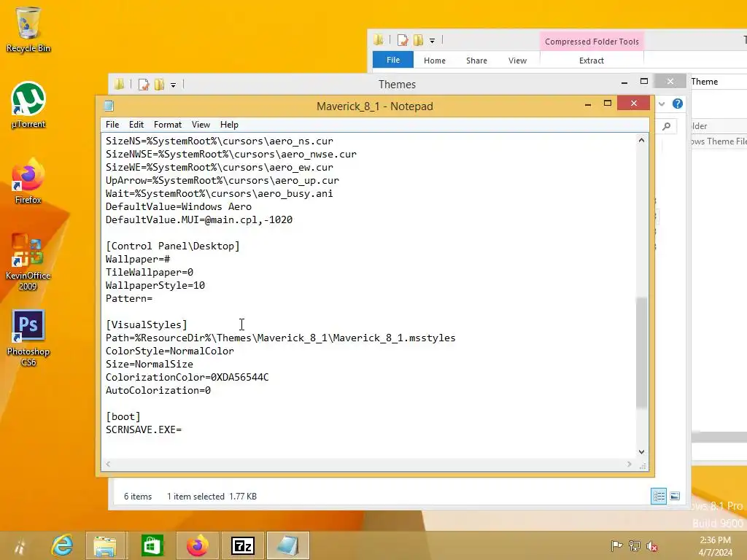Screen dimensions: 747x560
Task: Click Notepad horizontal scroll right arrow
Action: (x=630, y=464)
